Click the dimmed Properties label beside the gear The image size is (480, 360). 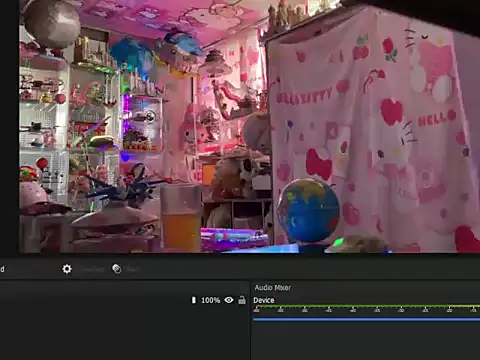93,269
